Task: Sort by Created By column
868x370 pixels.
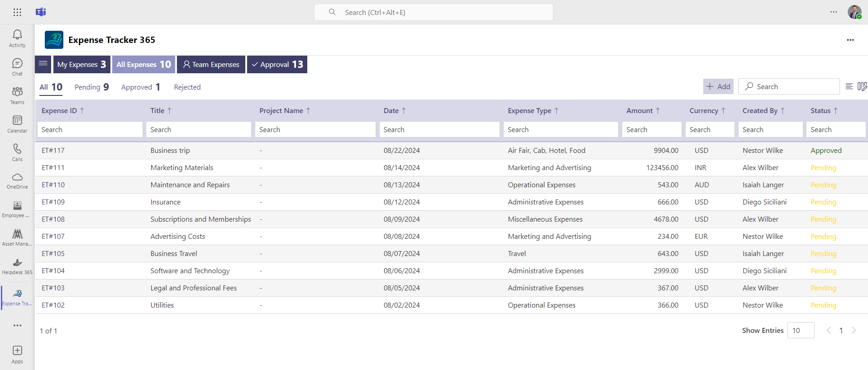Action: pos(763,110)
